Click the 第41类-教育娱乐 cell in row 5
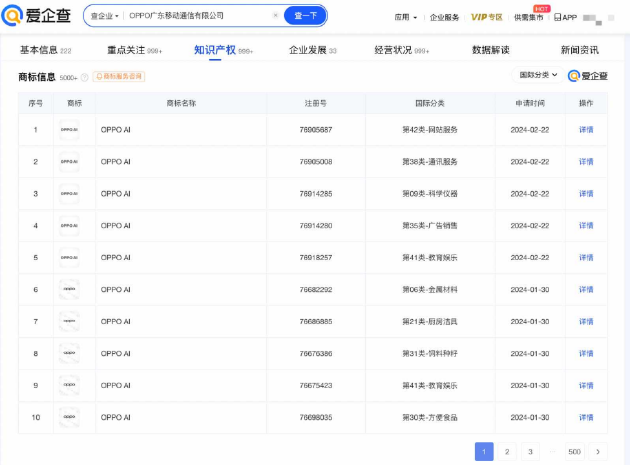The image size is (630, 465). click(x=430, y=258)
